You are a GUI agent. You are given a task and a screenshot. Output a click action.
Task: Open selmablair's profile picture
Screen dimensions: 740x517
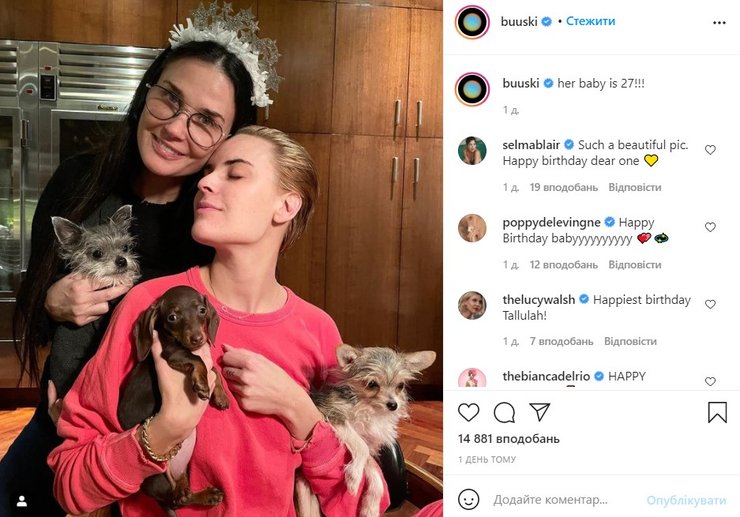(x=472, y=150)
